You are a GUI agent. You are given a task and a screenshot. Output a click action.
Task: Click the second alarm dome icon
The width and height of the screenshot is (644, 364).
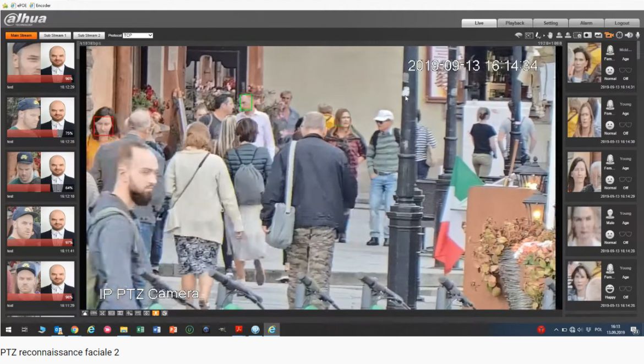coord(567,35)
